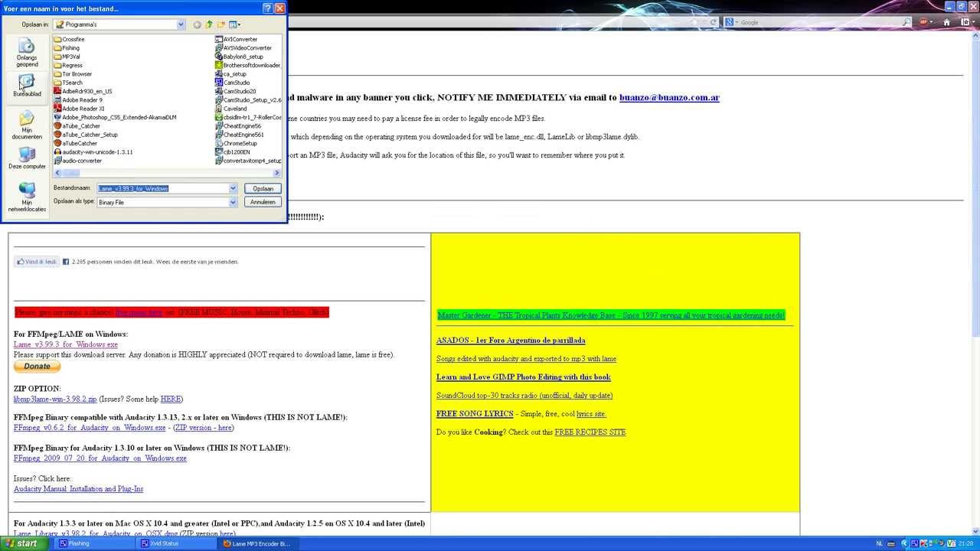The image size is (980, 551).
Task: Select the CheatEngine56 file
Action: click(x=238, y=126)
